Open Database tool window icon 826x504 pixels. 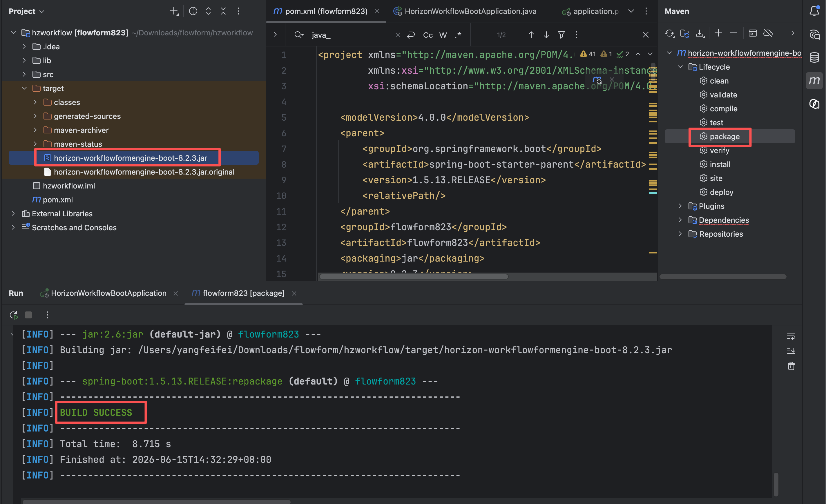tap(814, 57)
